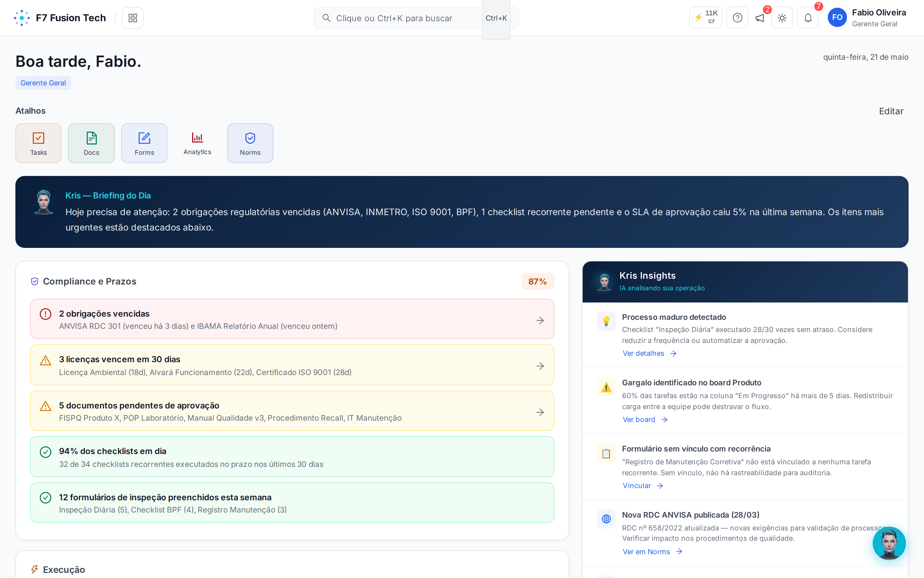Click the 'Gerente Geral' role badge
924x578 pixels.
point(43,83)
